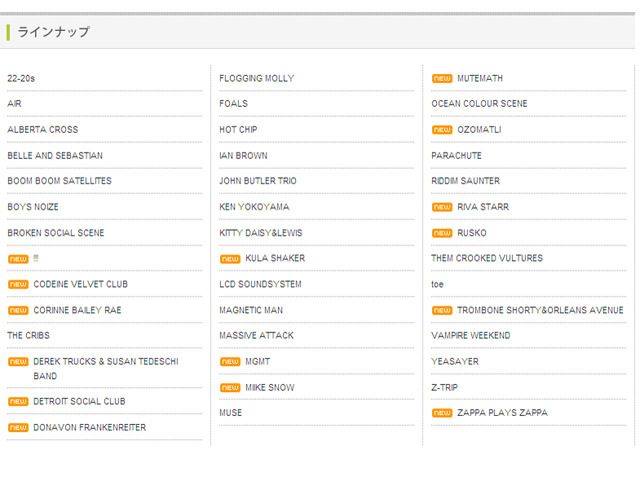
Task: Open BELLE AND SEBASTIAN artist page
Action: (55, 156)
